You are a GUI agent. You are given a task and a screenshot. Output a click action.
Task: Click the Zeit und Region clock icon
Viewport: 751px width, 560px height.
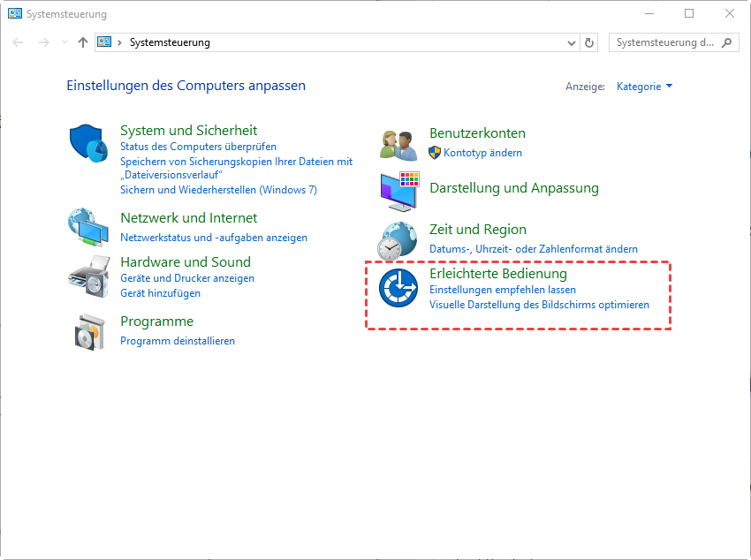tap(398, 239)
